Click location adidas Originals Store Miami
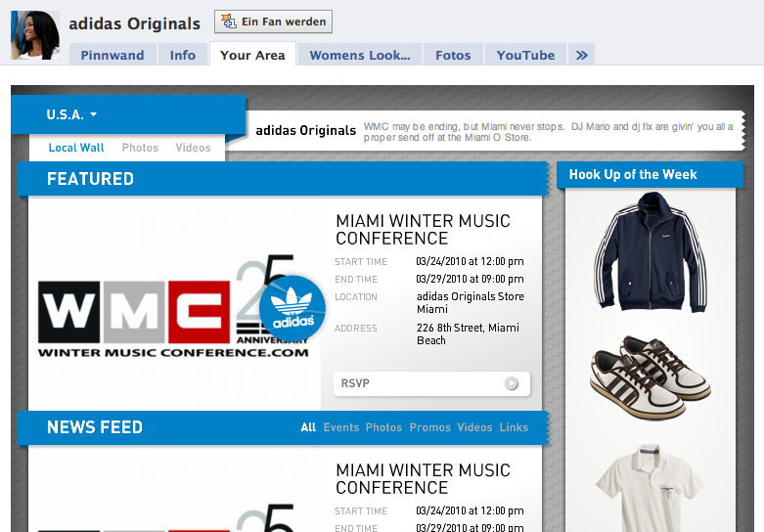The height and width of the screenshot is (532, 764). 471,302
